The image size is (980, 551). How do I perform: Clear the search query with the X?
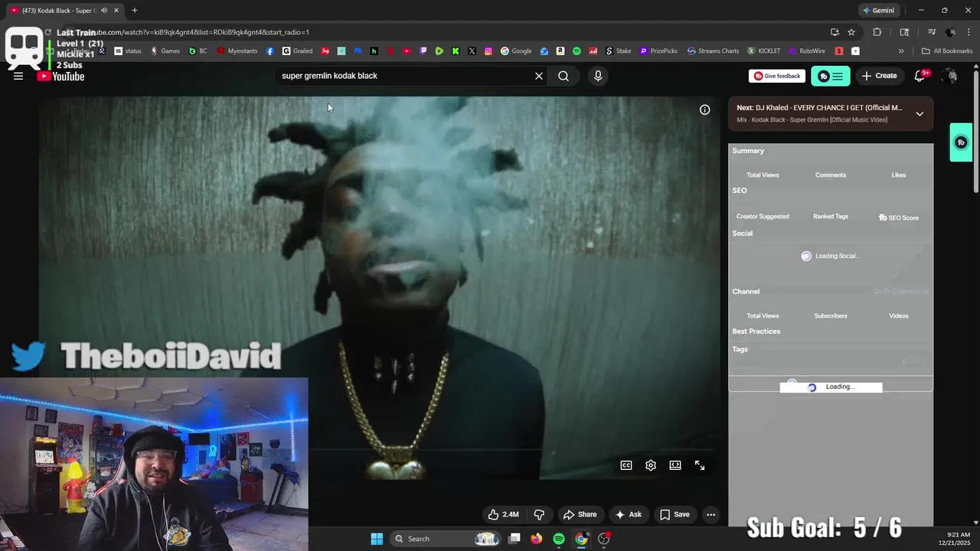click(539, 76)
